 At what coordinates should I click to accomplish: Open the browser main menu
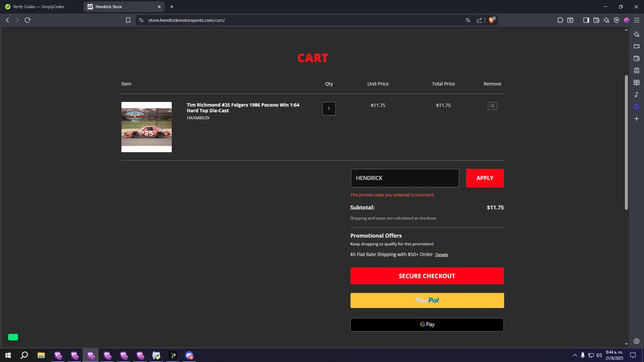[x=637, y=20]
